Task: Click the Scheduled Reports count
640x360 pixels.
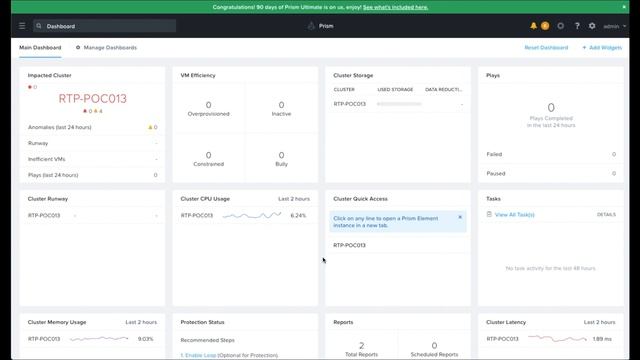Action: [434, 346]
